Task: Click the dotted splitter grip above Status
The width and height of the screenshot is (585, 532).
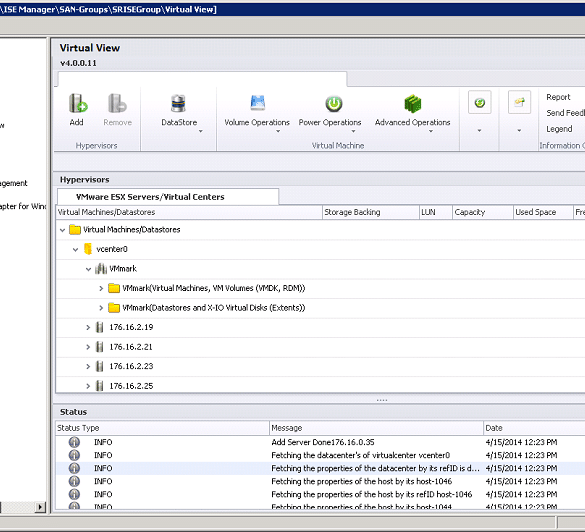Action: click(x=382, y=400)
